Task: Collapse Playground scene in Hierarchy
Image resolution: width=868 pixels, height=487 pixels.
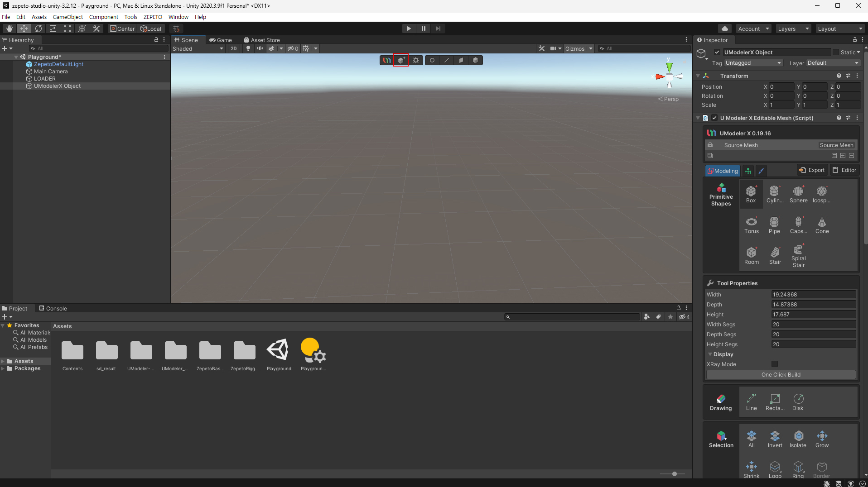Action: tap(16, 57)
